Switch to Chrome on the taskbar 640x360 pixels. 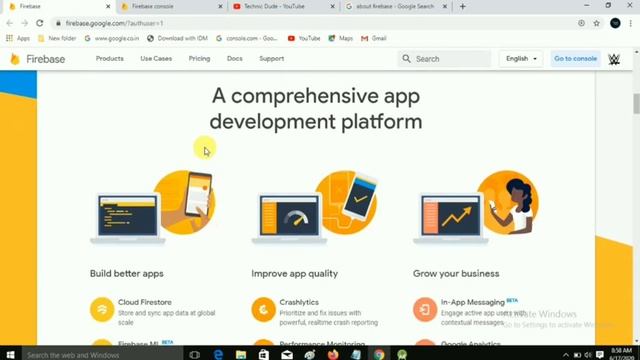[x=379, y=355]
